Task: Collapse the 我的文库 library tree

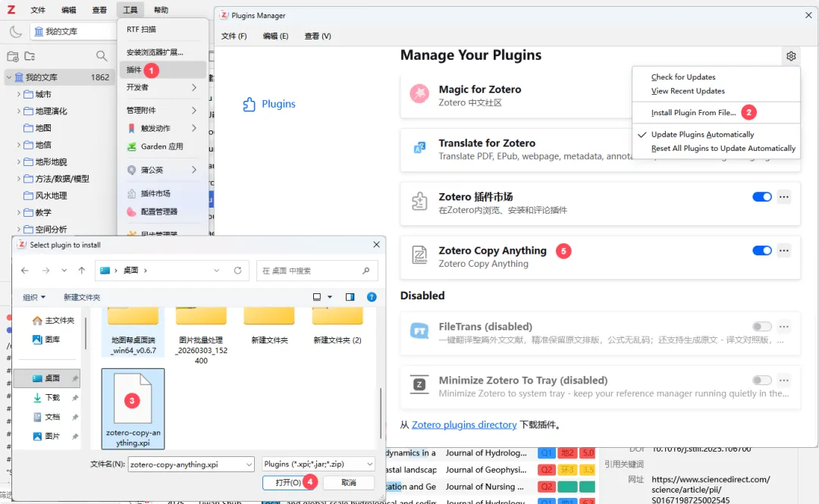Action: tap(9, 77)
